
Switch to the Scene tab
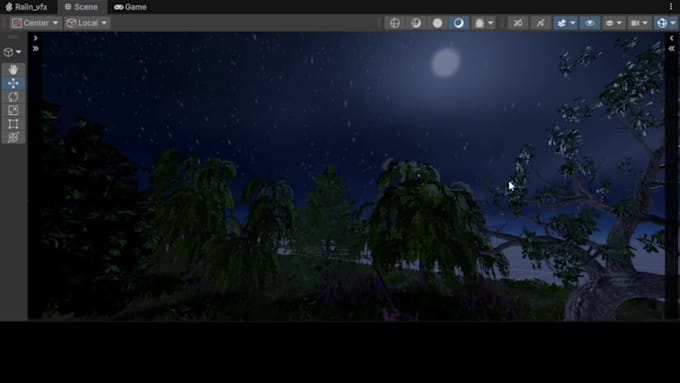click(81, 7)
